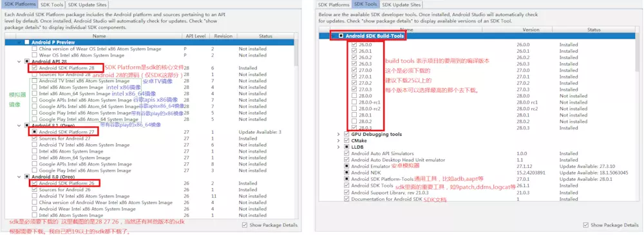Image resolution: width=644 pixels, height=235 pixels.
Task: Uncheck Android SDK Platform 28
Action: tap(35, 68)
